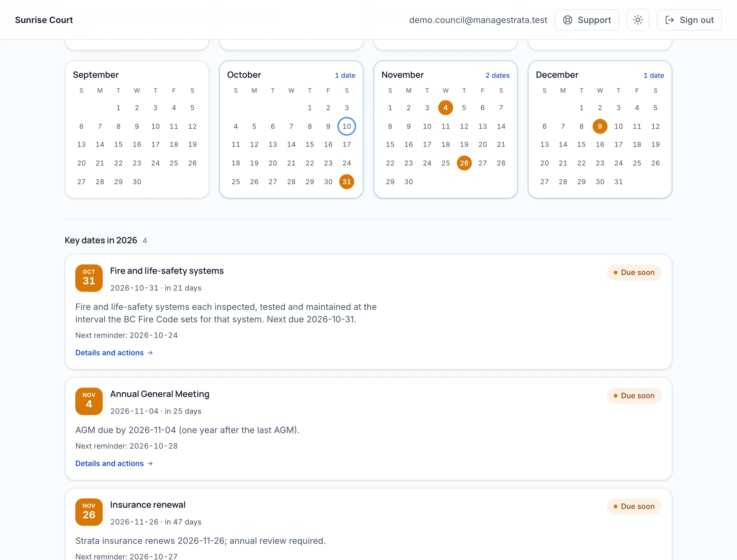Image resolution: width=737 pixels, height=560 pixels.
Task: Click 'Next reminder: 2026-10-24' text
Action: click(x=126, y=335)
